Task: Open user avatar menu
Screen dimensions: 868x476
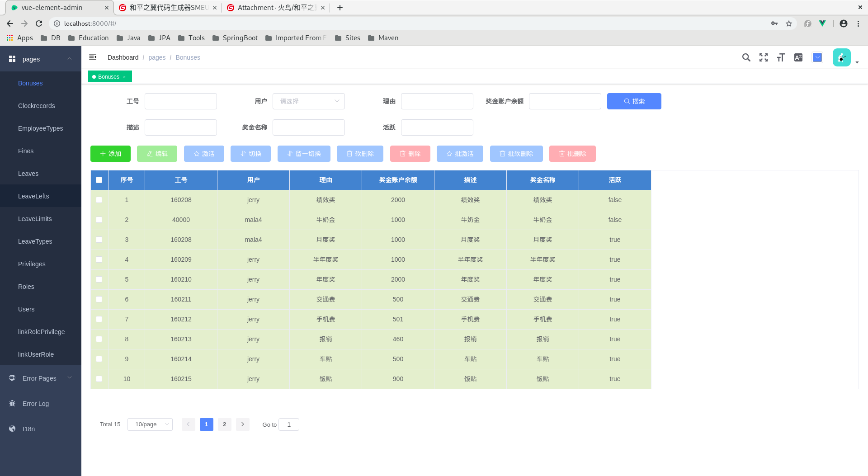Action: tap(841, 57)
